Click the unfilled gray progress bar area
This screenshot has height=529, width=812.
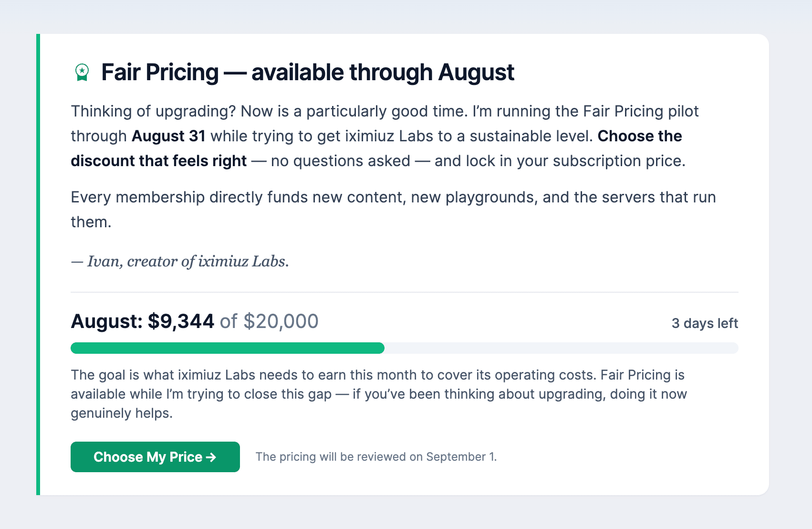[x=562, y=348]
